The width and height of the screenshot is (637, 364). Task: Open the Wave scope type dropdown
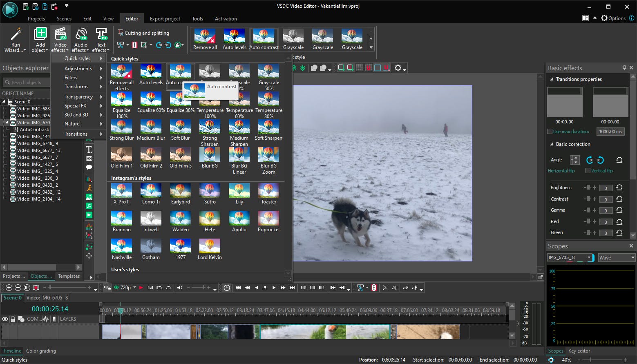617,257
